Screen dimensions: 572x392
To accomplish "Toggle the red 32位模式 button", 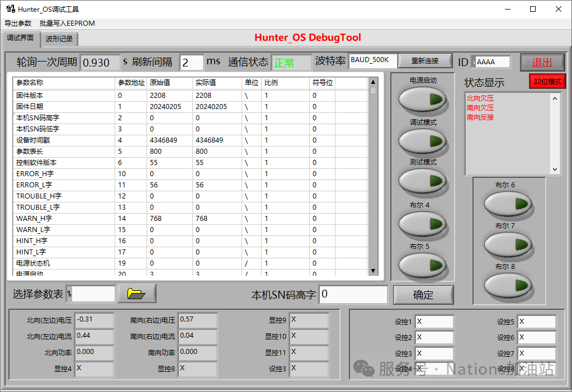I will click(x=547, y=82).
